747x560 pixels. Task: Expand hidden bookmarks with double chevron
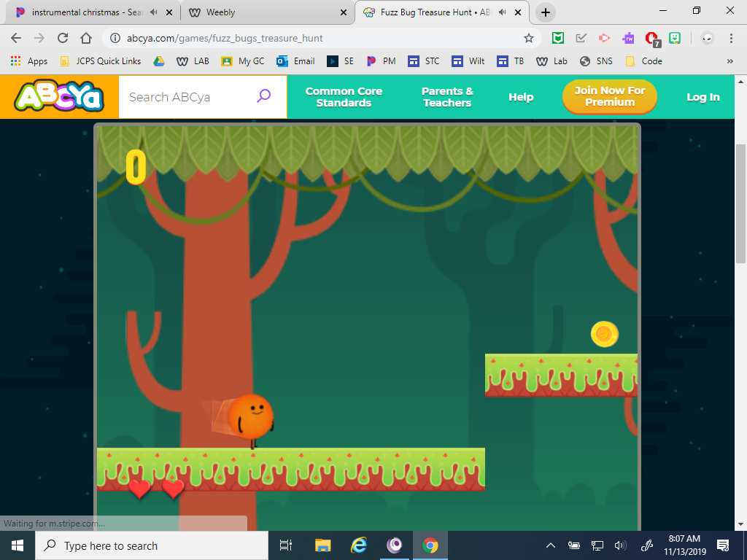tap(729, 61)
